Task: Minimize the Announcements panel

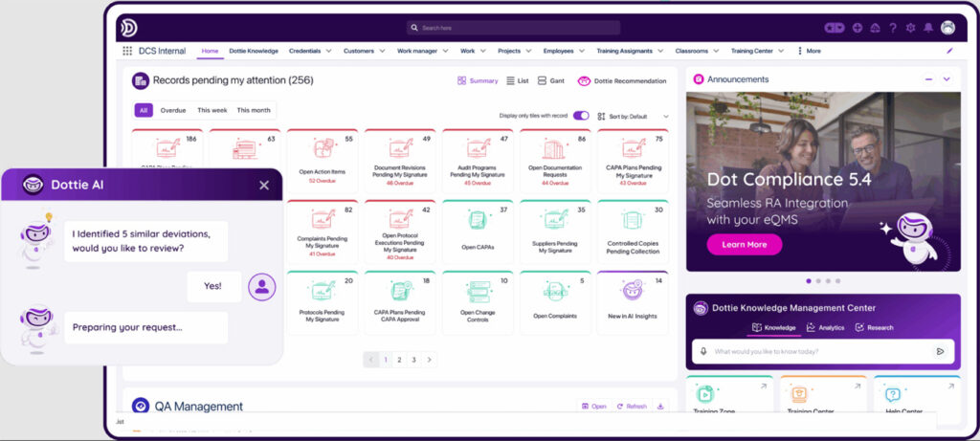Action: [928, 79]
